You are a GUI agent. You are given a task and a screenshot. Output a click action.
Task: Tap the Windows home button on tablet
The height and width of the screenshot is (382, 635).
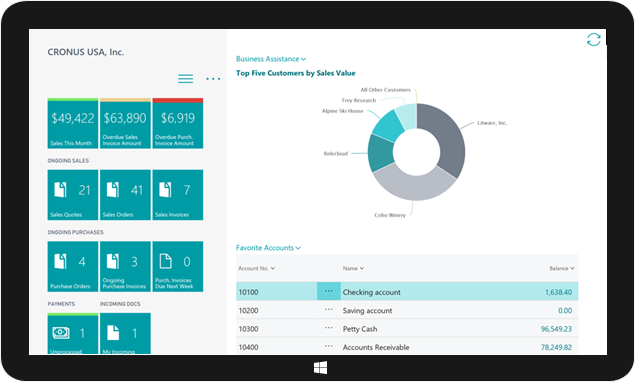(x=320, y=368)
